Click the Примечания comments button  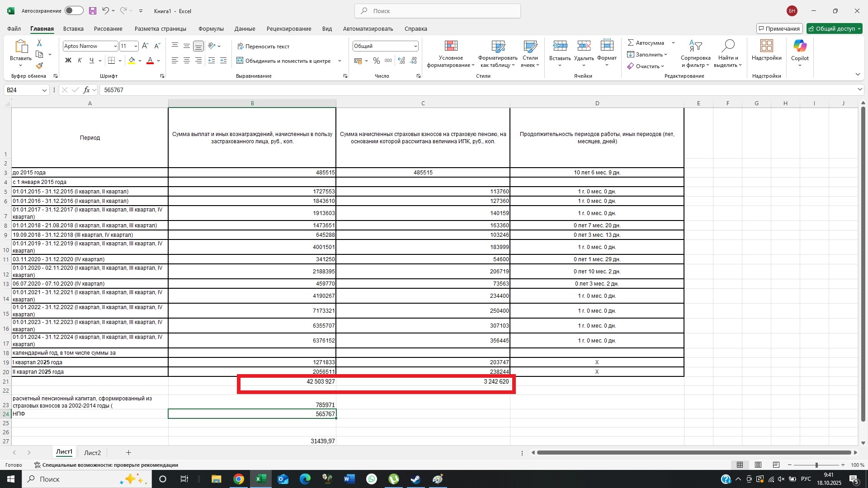point(779,28)
